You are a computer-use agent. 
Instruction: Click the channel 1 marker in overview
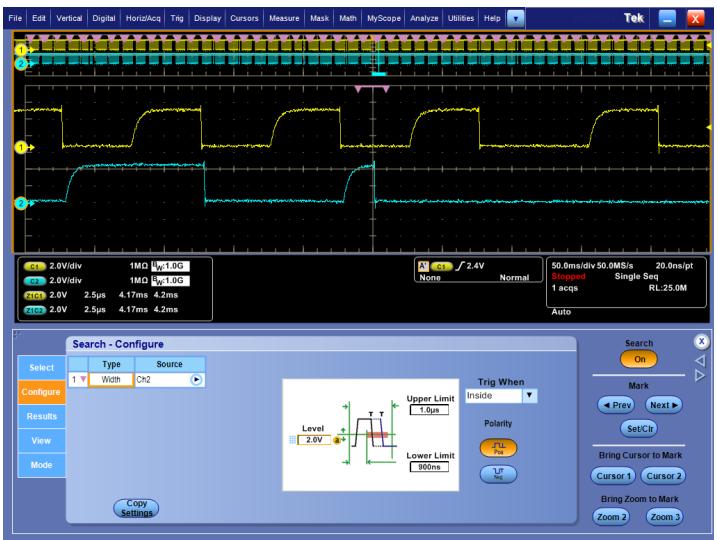tap(21, 50)
